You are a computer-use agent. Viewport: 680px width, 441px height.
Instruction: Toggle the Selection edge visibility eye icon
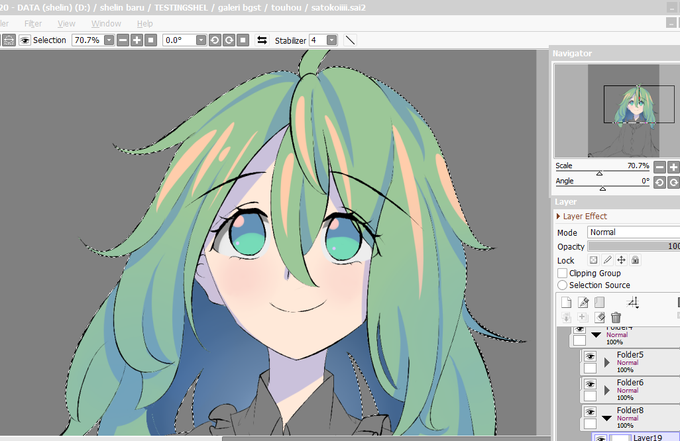24,40
